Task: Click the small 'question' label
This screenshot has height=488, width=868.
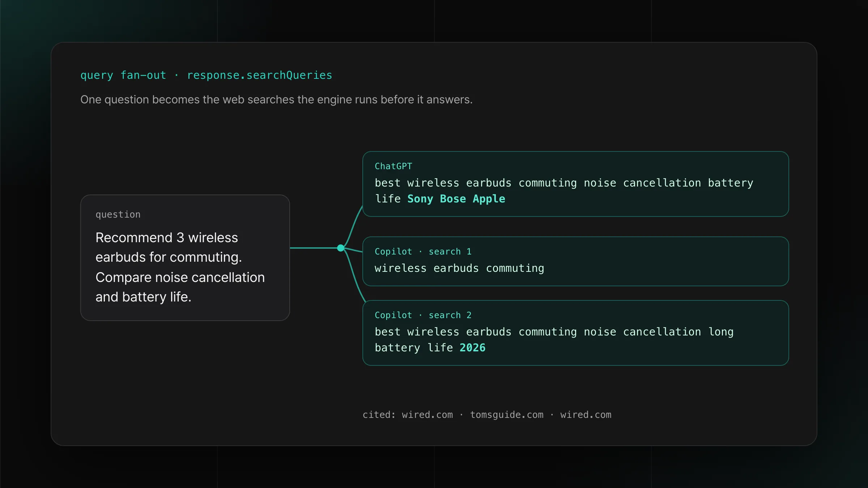Action: [x=118, y=215]
